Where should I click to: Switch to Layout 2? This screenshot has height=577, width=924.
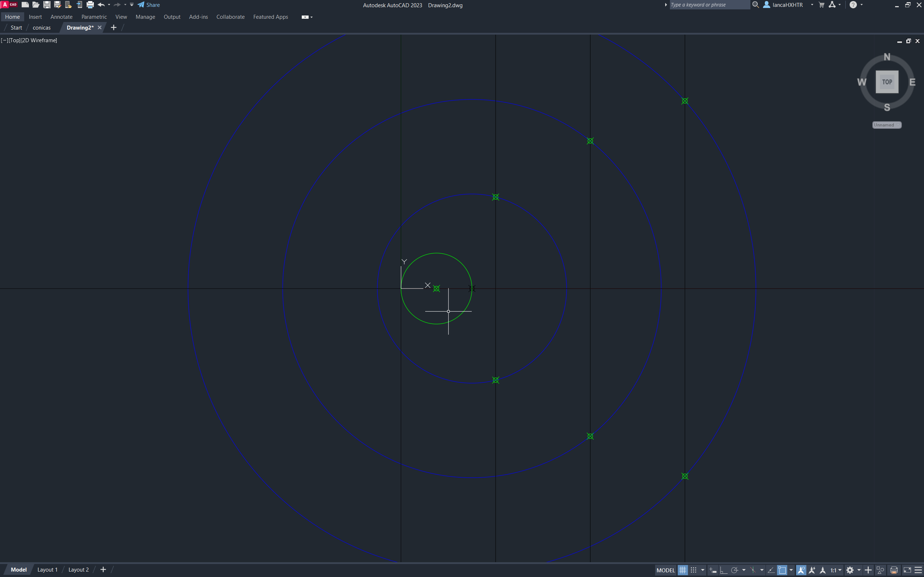(x=78, y=569)
